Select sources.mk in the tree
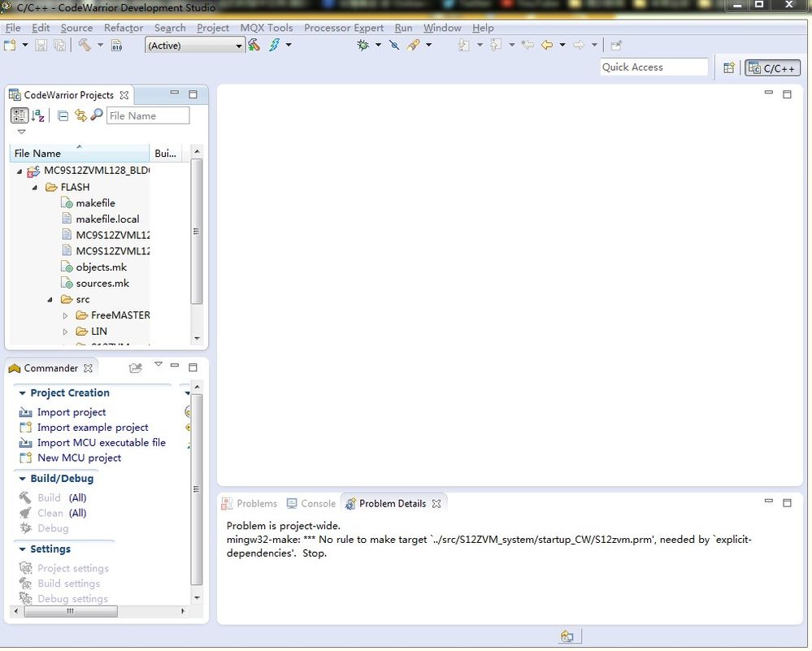Screen dimensions: 812x651 point(102,284)
